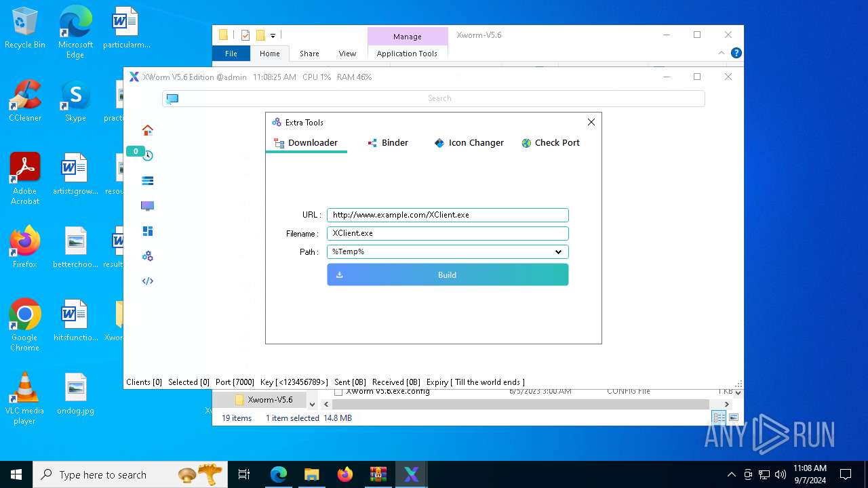Click the download icon on Build button
The height and width of the screenshot is (488, 868).
coord(340,275)
